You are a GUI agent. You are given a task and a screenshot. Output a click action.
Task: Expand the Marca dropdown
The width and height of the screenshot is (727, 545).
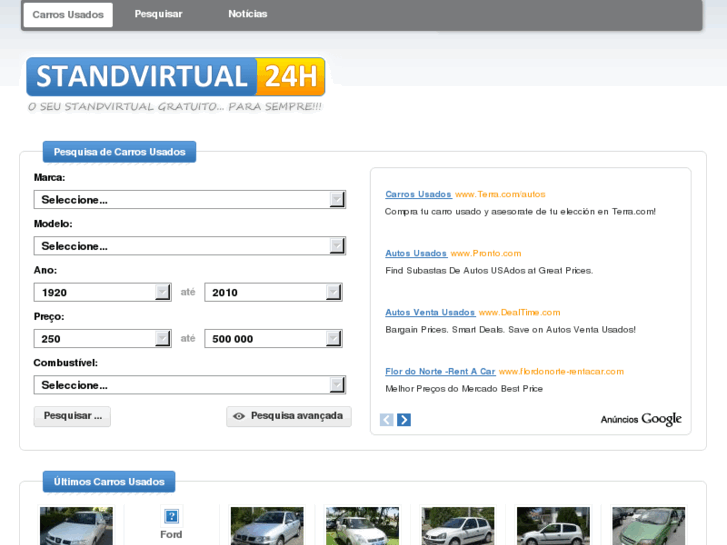pos(190,199)
